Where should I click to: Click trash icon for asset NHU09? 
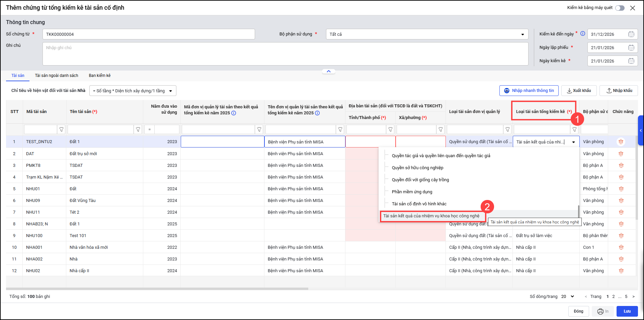click(x=621, y=201)
